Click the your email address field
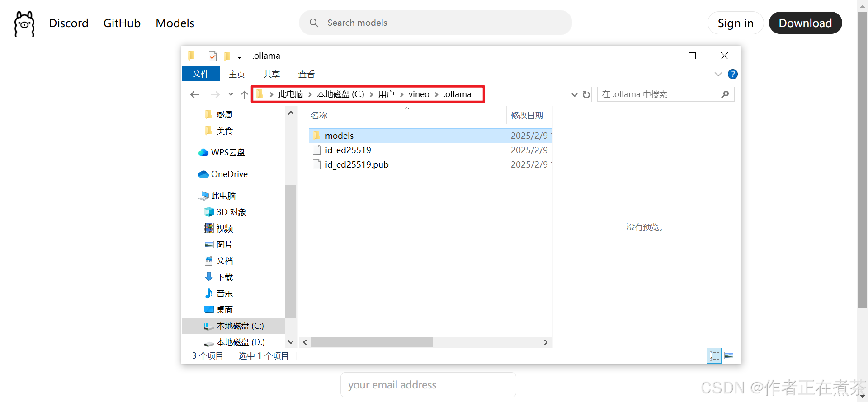 pos(428,385)
